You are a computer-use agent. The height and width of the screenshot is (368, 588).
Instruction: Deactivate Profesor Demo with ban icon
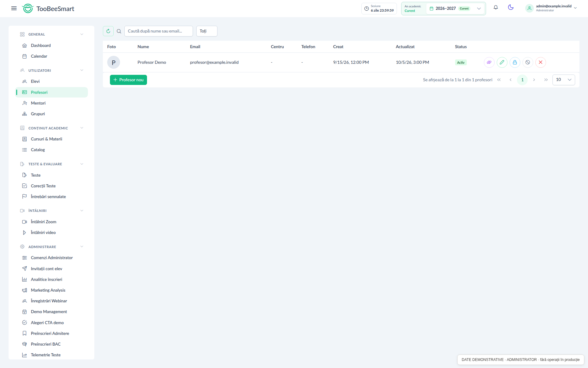click(528, 62)
